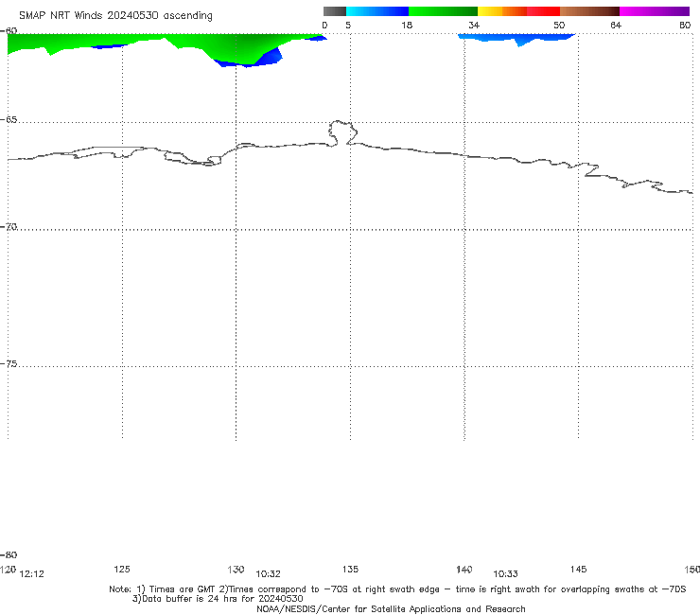This screenshot has height=615, width=700.
Task: Click the swath time "12:12"
Action: click(x=32, y=574)
